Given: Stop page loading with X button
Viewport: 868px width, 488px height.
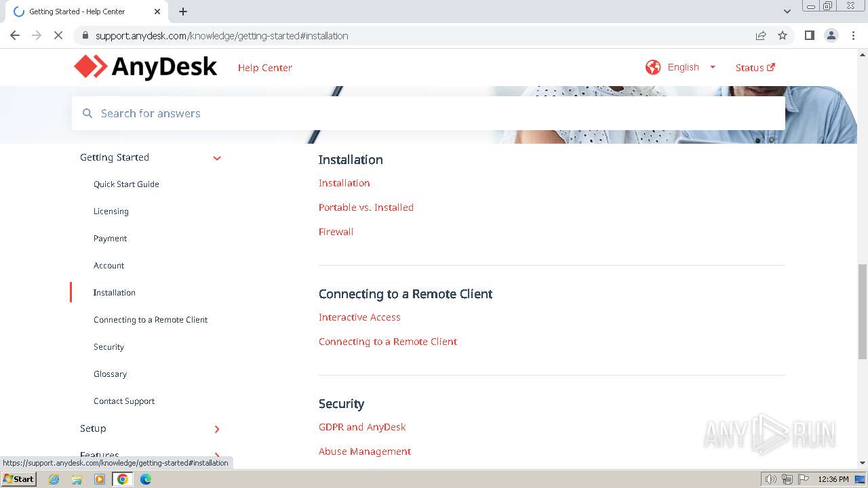Looking at the screenshot, I should click(58, 35).
